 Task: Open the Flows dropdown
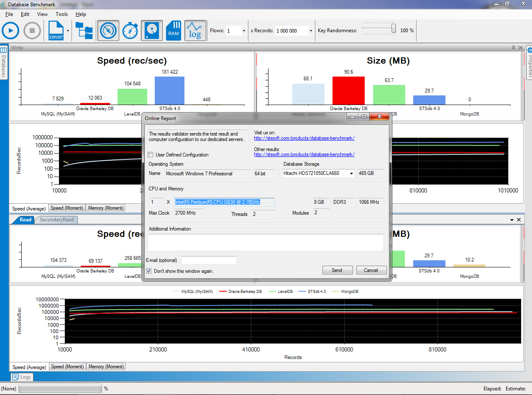243,31
